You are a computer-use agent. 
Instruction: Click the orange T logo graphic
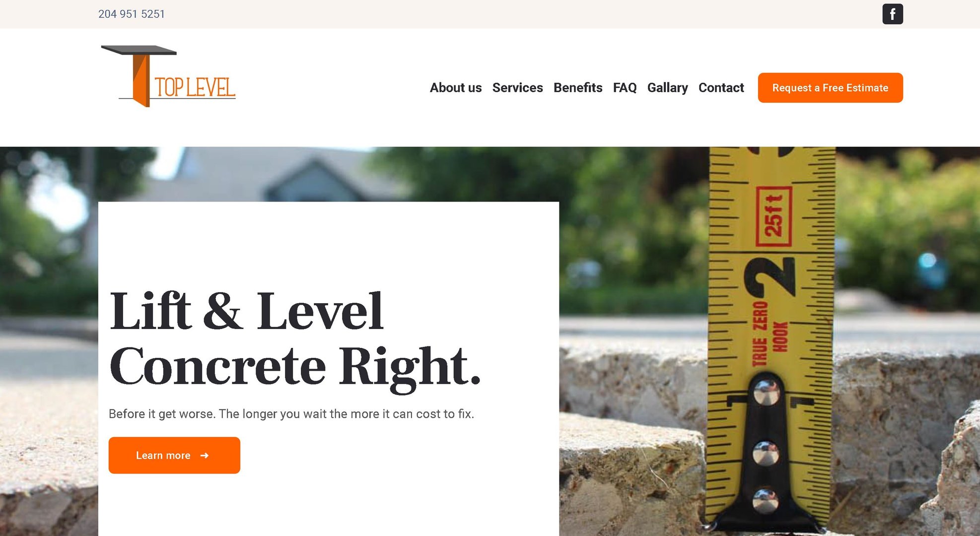coord(139,76)
